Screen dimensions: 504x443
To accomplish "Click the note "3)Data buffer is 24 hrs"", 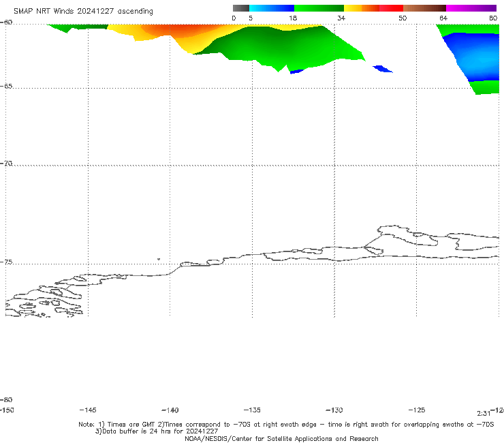I will click(x=157, y=431).
